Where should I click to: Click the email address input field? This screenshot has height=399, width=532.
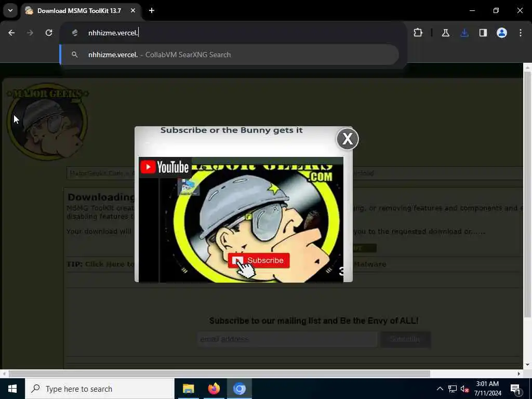(287, 339)
